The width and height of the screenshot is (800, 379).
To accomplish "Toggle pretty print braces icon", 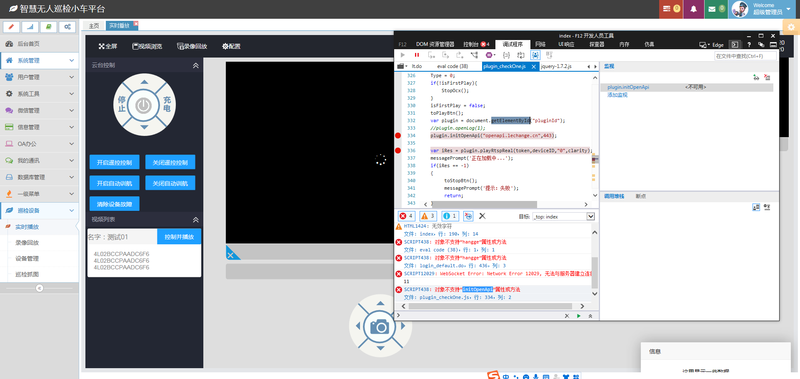I will coord(505,55).
